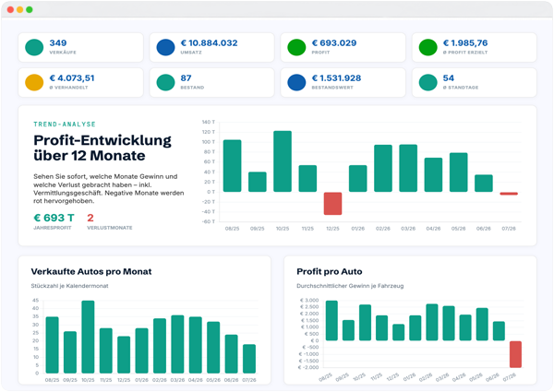
Task: Click the blue circle icon beside Bestandswert
Action: click(296, 83)
